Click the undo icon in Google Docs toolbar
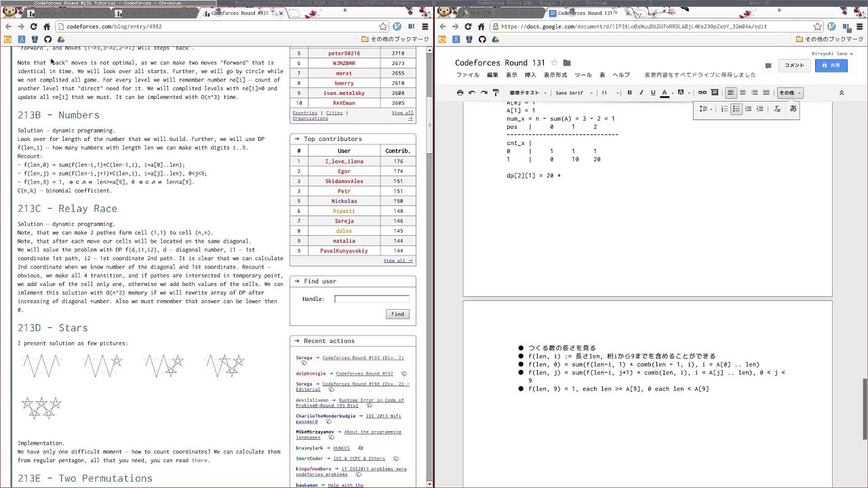The image size is (868, 488). (x=472, y=93)
